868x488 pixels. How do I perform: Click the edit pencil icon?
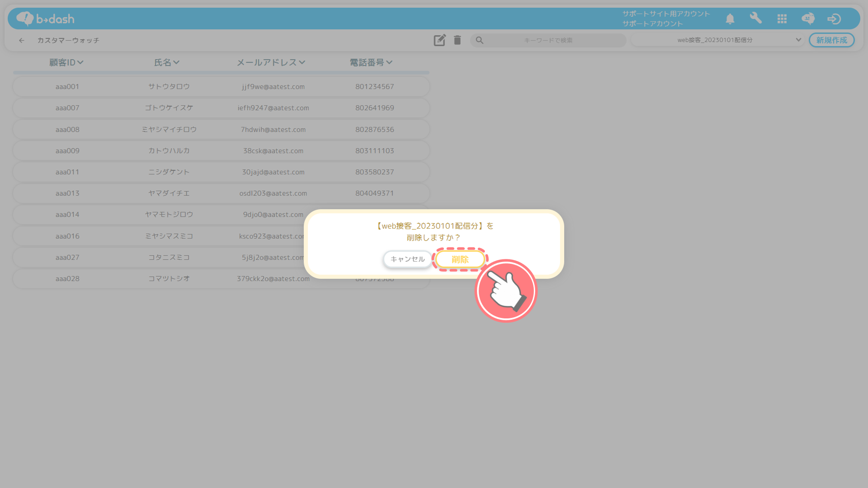pyautogui.click(x=439, y=40)
